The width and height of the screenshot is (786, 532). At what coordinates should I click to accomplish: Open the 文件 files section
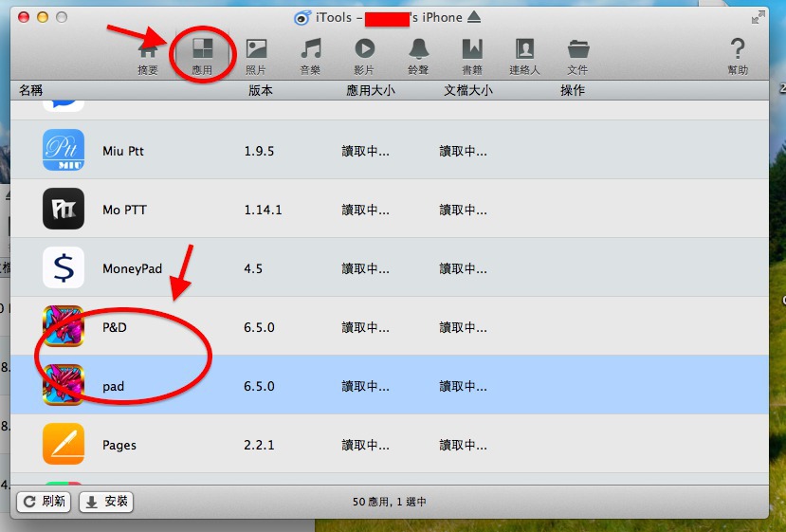pyautogui.click(x=578, y=56)
